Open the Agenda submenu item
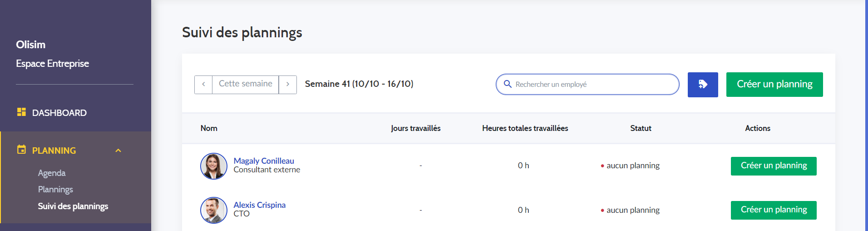Screen dimensions: 868x231 tap(52, 173)
